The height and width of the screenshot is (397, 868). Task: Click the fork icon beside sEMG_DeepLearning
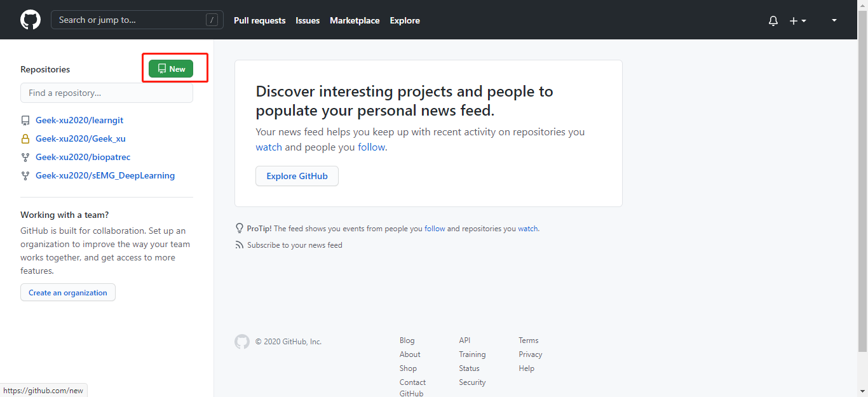point(25,175)
